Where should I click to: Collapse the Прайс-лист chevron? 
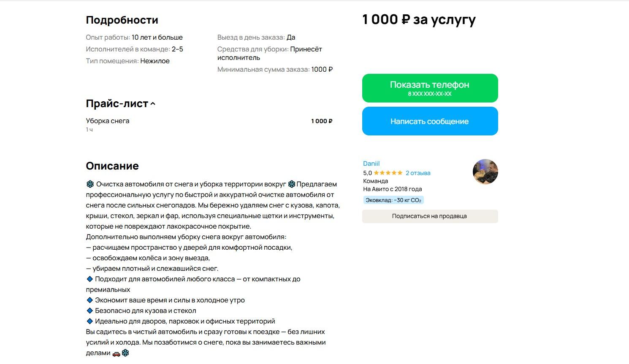tap(153, 104)
